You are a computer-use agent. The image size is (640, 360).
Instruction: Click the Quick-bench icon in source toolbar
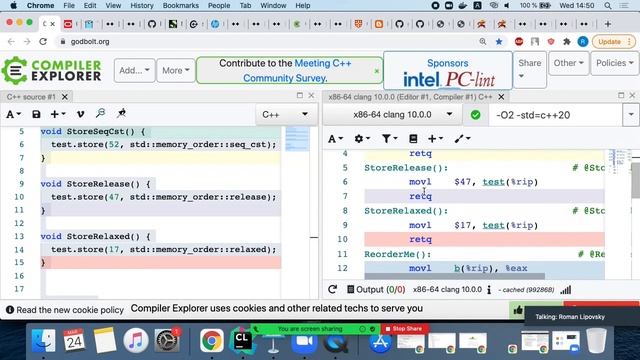121,113
